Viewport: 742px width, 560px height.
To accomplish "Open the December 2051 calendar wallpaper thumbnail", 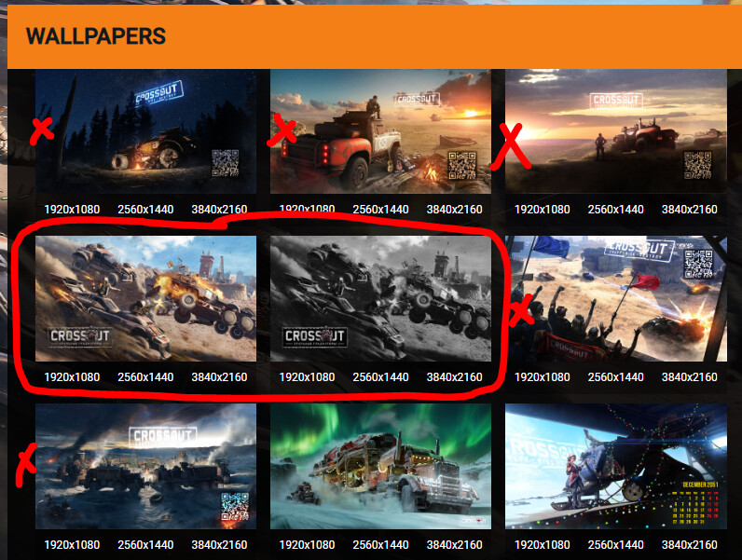I will 615,466.
